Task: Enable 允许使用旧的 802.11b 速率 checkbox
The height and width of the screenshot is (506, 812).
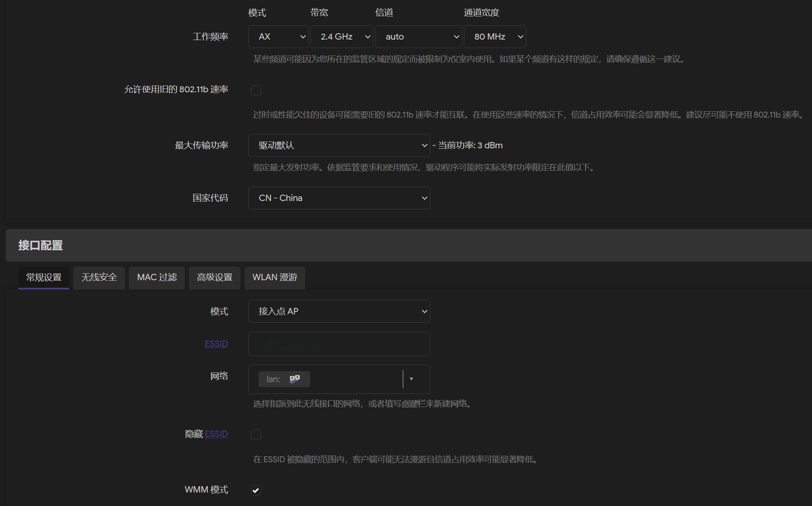Action: coord(256,90)
